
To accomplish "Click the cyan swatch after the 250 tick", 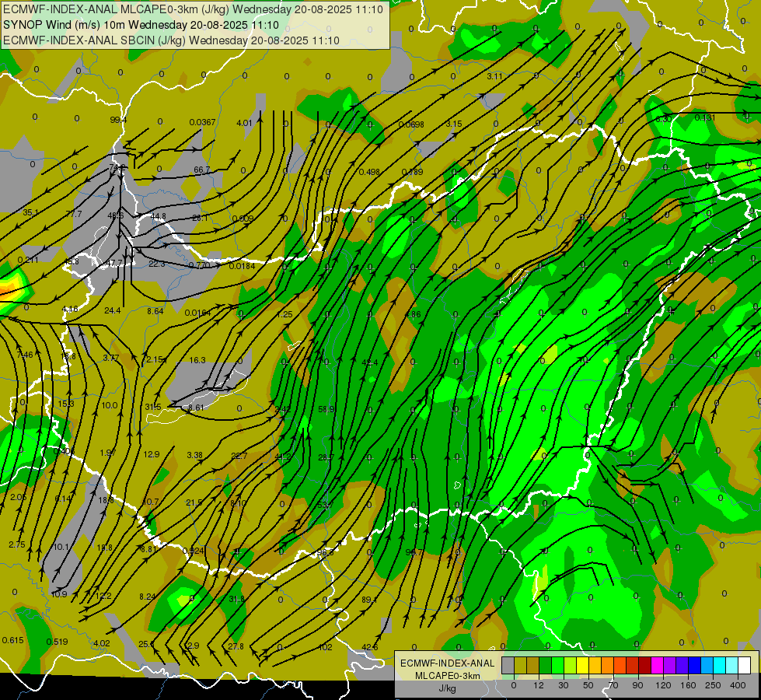I will [x=719, y=665].
